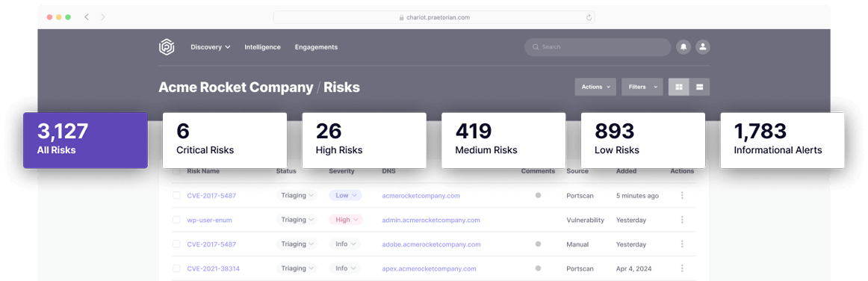Select the All Risks card
This screenshot has height=281, width=868.
(85, 140)
